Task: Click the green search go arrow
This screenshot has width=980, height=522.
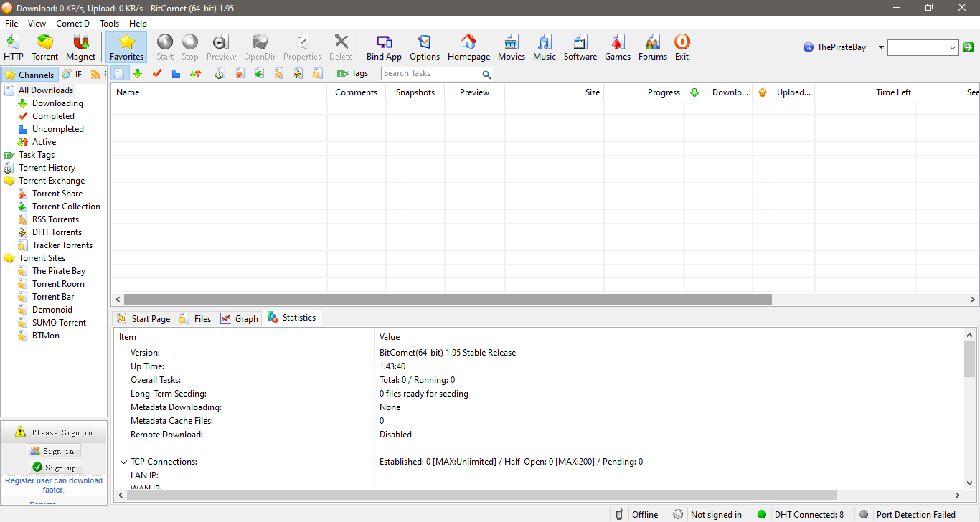Action: pos(969,47)
